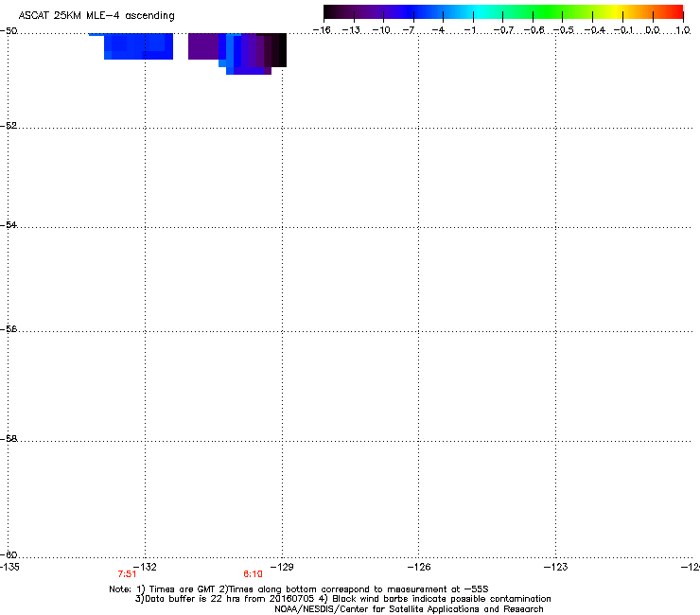The height and width of the screenshot is (615, 700).
Task: Click the -50 latitude axis label
Action: (9, 31)
